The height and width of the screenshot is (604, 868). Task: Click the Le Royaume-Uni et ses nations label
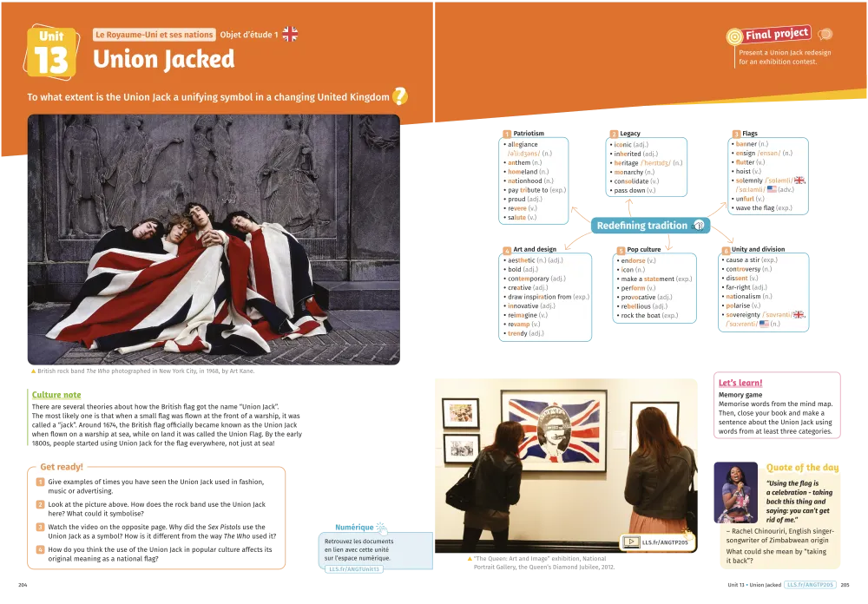click(154, 35)
